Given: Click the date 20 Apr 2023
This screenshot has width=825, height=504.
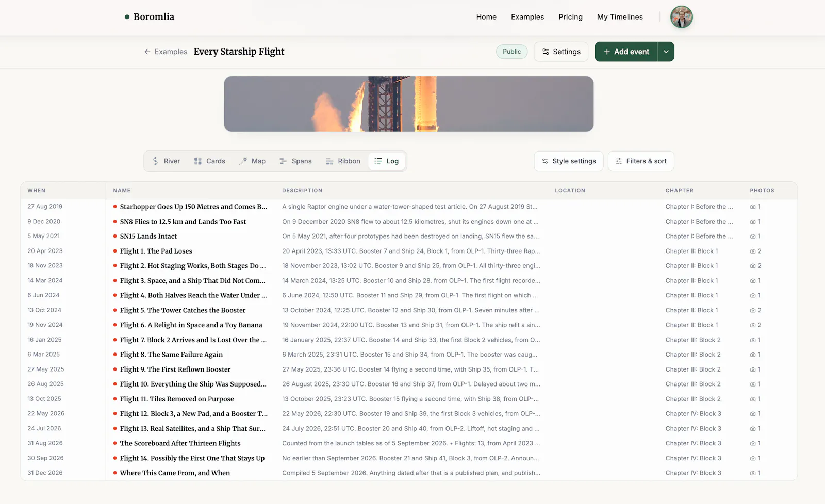Looking at the screenshot, I should [45, 251].
